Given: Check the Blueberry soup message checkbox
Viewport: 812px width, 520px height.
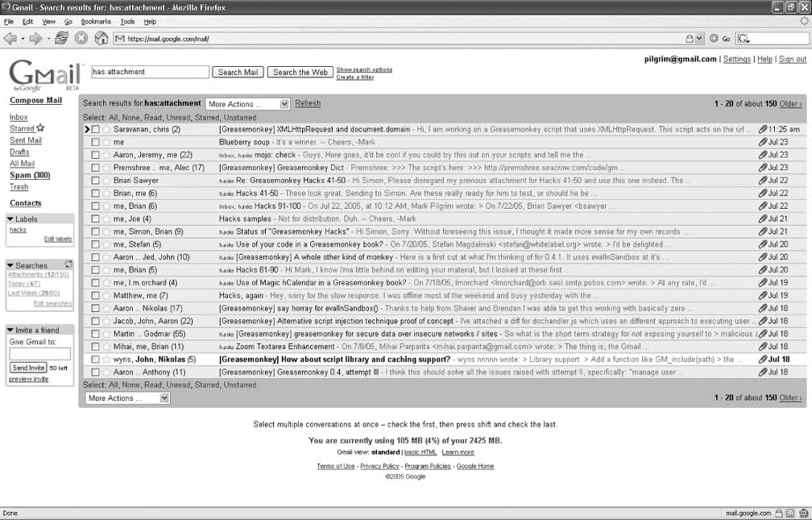Looking at the screenshot, I should tap(95, 142).
